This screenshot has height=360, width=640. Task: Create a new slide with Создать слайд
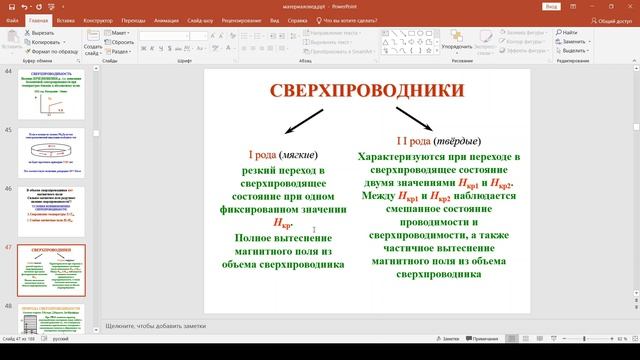tap(93, 43)
